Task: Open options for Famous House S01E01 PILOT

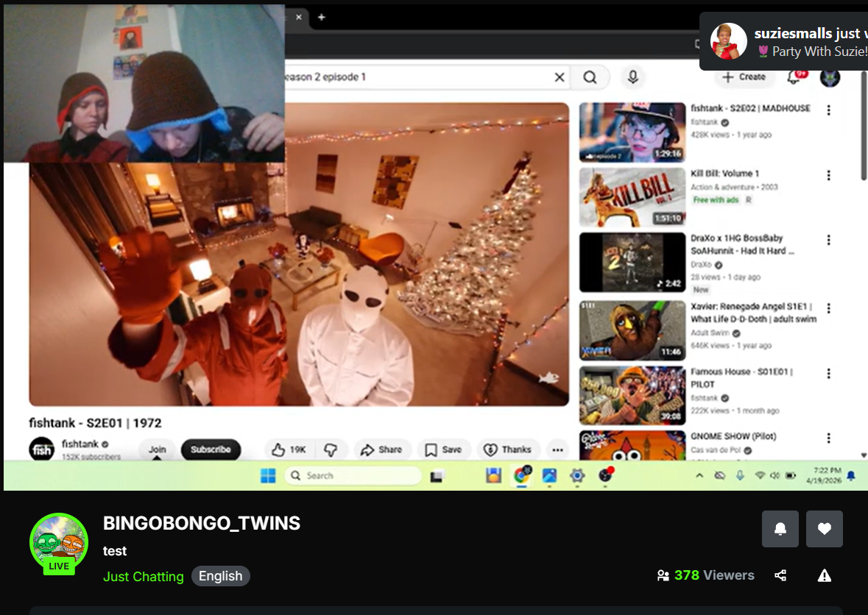Action: tap(828, 373)
